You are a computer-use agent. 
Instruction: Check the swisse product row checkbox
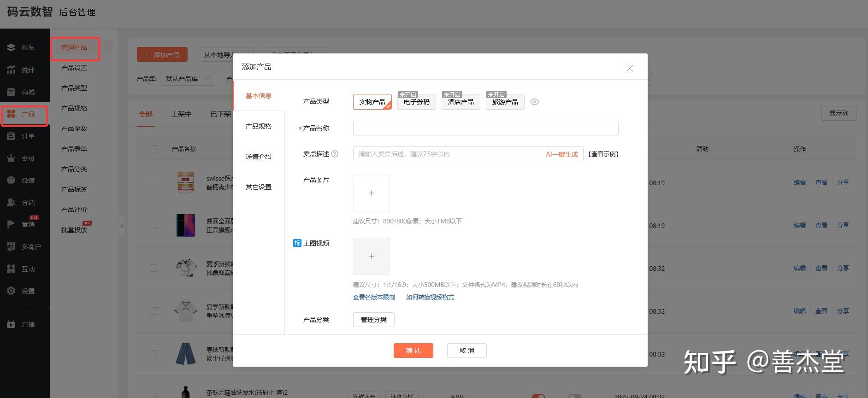(154, 182)
